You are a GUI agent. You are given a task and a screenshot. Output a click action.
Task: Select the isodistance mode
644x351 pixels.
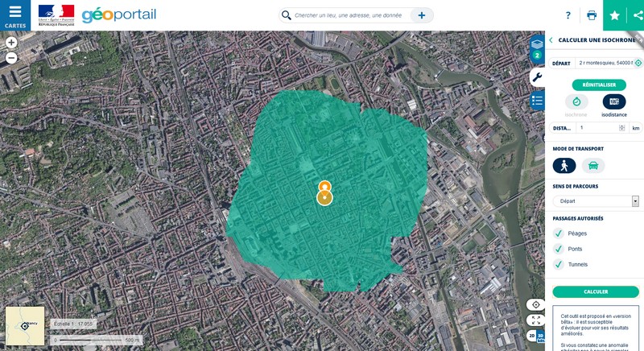pos(614,101)
